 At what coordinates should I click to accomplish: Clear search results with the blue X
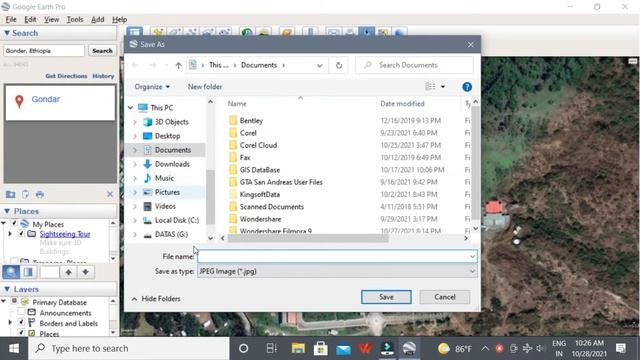pyautogui.click(x=110, y=194)
